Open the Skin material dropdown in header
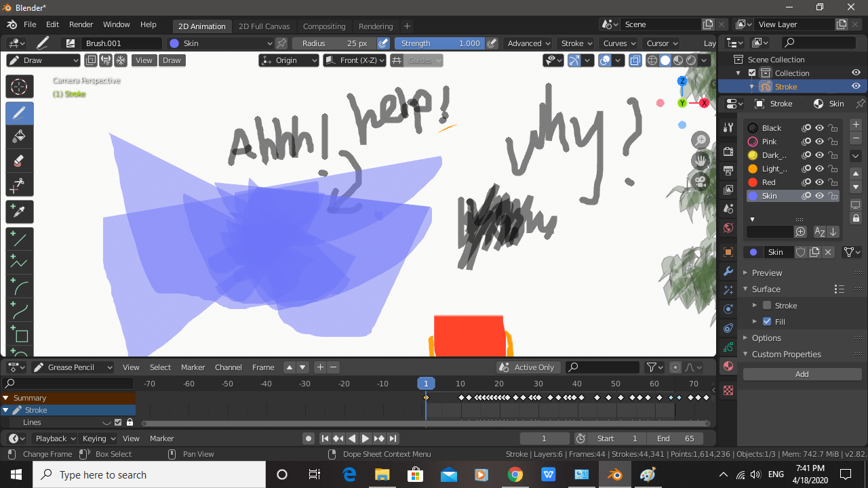Image resolution: width=868 pixels, height=488 pixels. (x=220, y=43)
